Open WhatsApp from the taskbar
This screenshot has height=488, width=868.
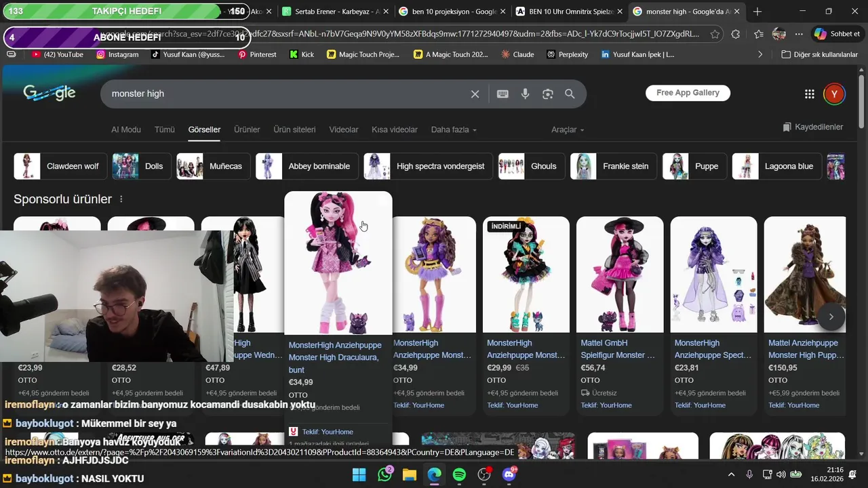[x=385, y=474]
